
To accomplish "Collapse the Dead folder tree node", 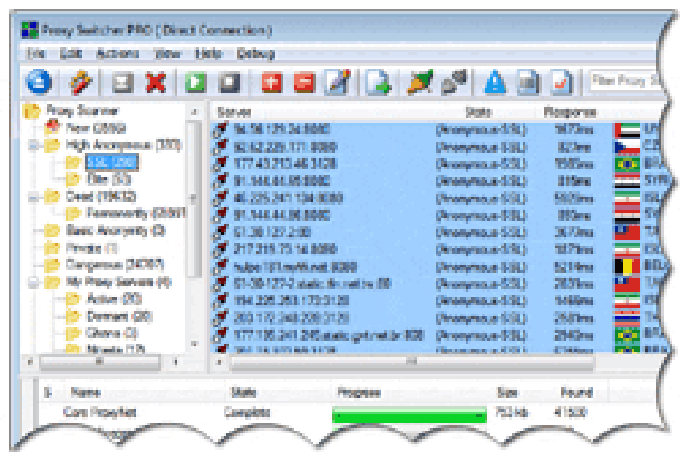I will (32, 196).
